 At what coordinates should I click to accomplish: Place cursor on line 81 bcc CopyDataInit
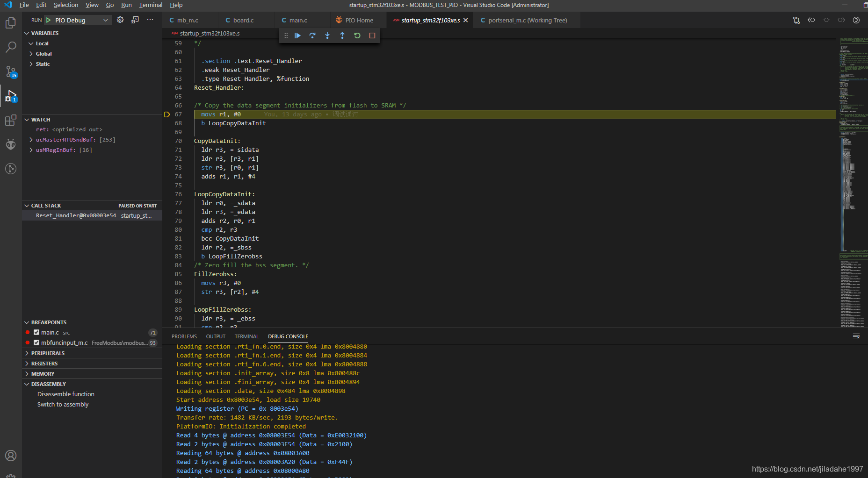click(230, 239)
